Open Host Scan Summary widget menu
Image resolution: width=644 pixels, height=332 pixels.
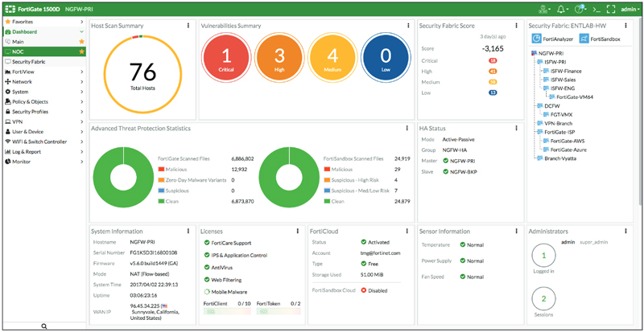click(x=188, y=26)
